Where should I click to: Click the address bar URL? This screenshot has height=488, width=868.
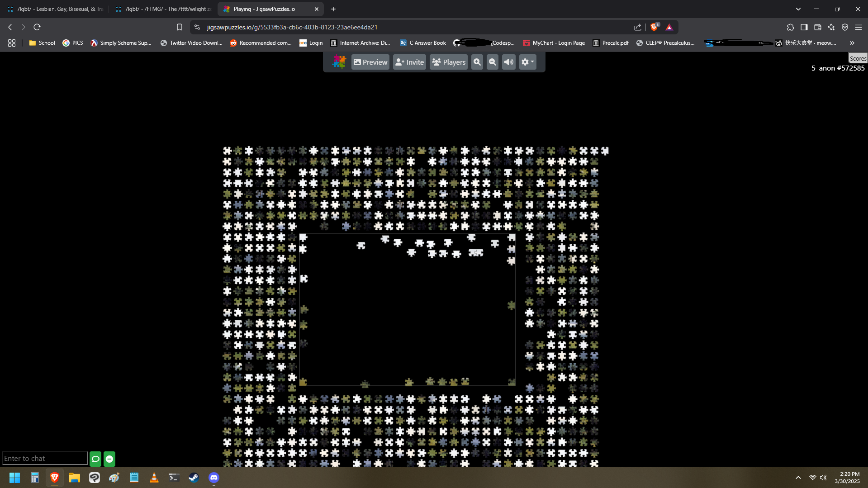click(292, 27)
